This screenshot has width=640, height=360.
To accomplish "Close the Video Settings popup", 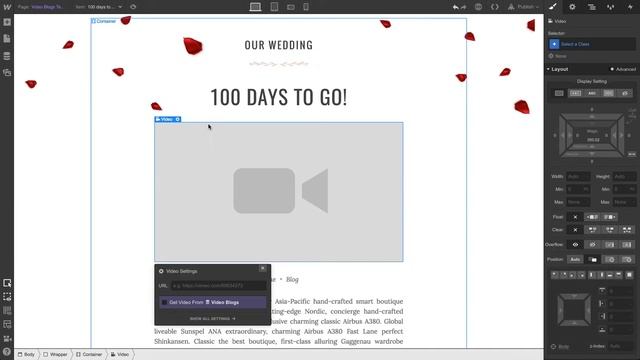I will click(263, 268).
